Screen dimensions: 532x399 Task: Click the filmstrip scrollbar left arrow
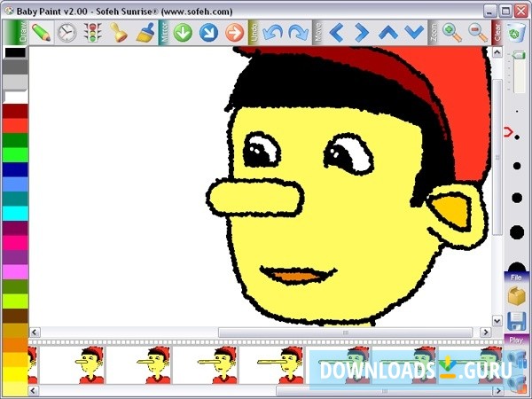click(x=33, y=390)
